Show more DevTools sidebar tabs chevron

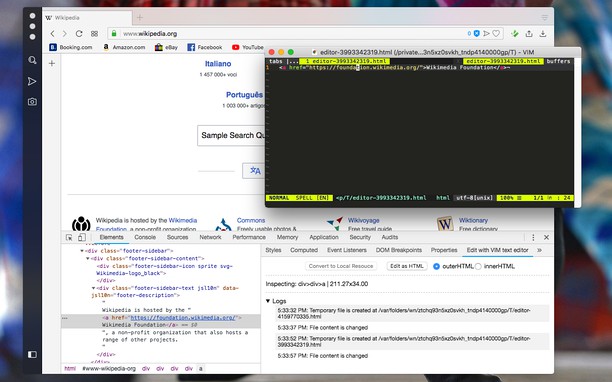pos(539,250)
